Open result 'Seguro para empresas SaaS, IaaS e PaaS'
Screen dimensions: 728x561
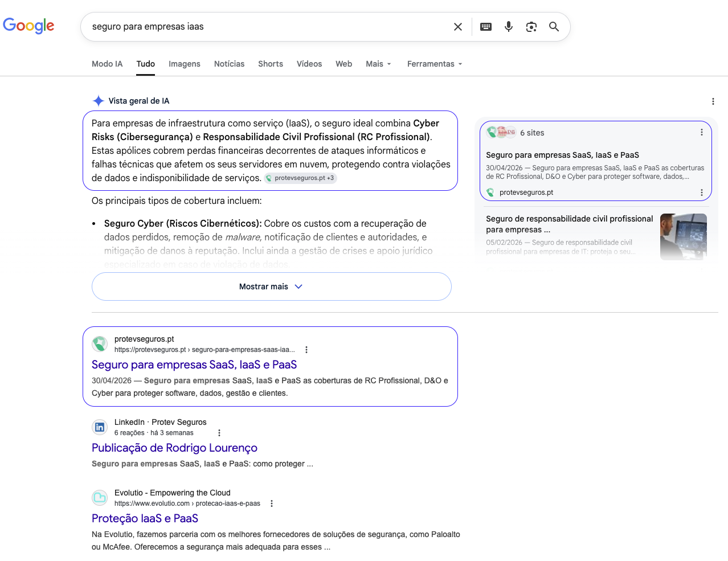pyautogui.click(x=194, y=365)
